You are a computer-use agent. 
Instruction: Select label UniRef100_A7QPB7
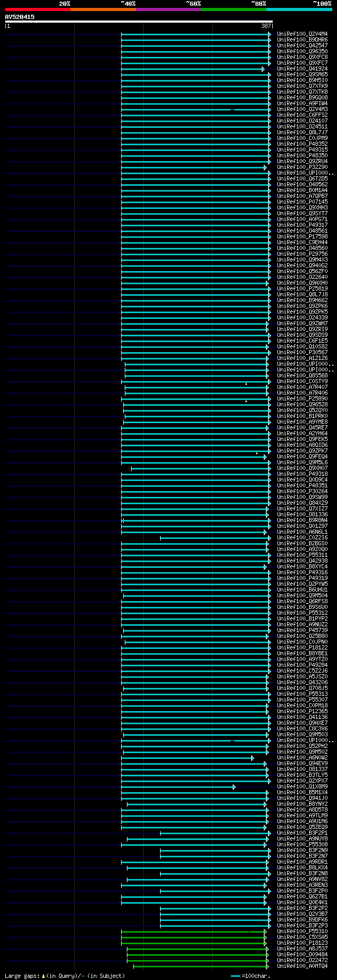[x=302, y=196]
